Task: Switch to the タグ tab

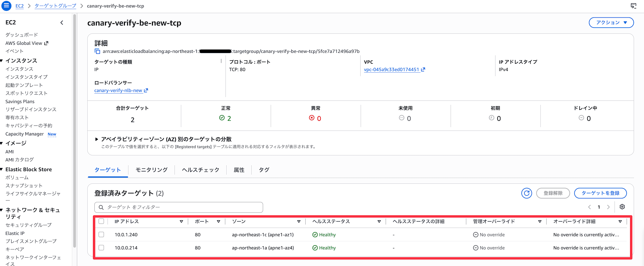Action: pos(264,170)
